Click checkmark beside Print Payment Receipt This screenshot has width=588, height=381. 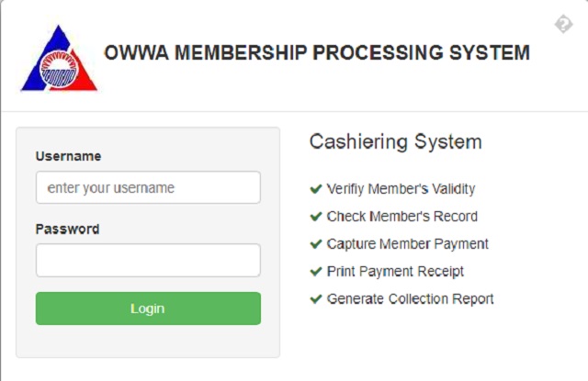pos(316,271)
